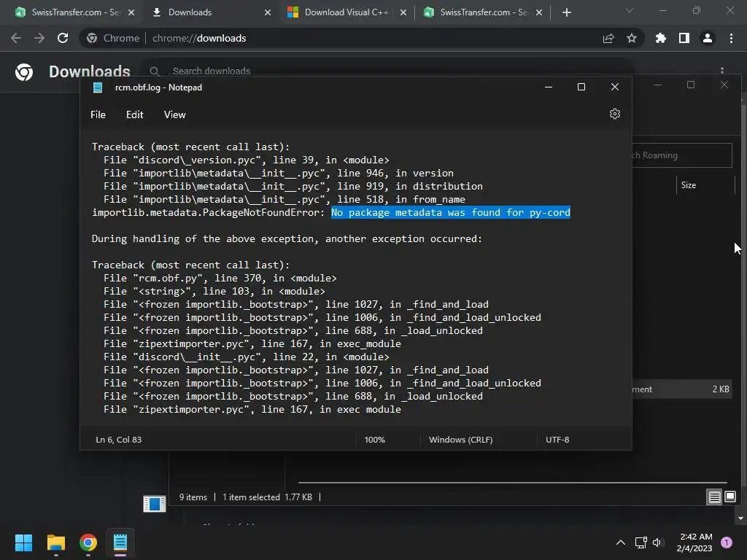Screen dimensions: 747x560
Task: Click the Explorer horizontal scrollbar
Action: coord(513,483)
